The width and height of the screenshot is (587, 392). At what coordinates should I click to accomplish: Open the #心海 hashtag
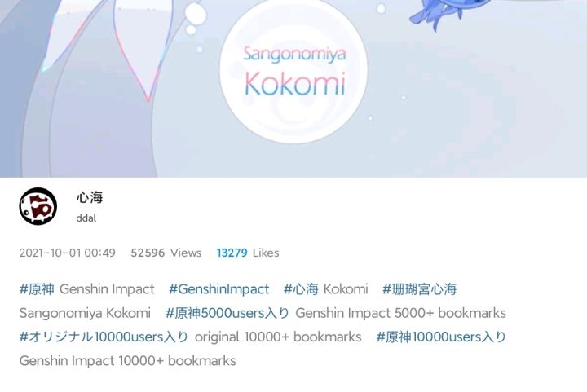coord(301,289)
